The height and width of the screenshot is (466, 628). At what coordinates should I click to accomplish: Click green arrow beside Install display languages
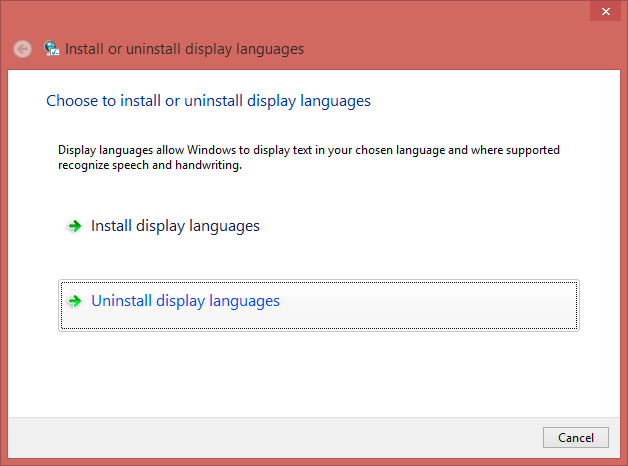[73, 227]
